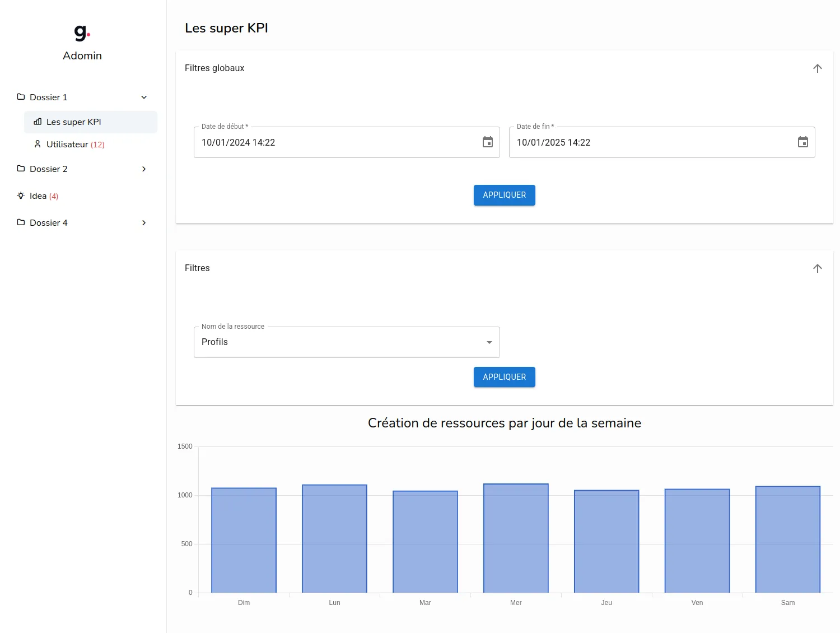Click the Dossier 2 folder icon
This screenshot has height=633, width=840.
click(21, 169)
